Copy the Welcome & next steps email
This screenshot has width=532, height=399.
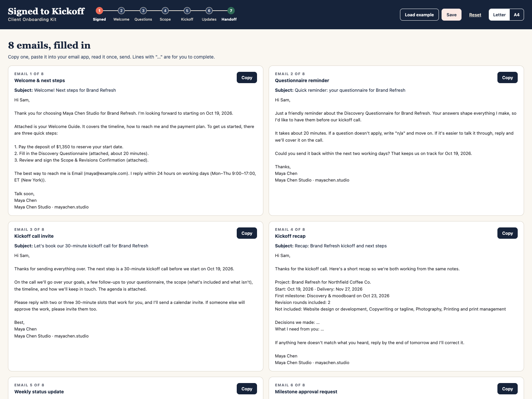pyautogui.click(x=247, y=77)
